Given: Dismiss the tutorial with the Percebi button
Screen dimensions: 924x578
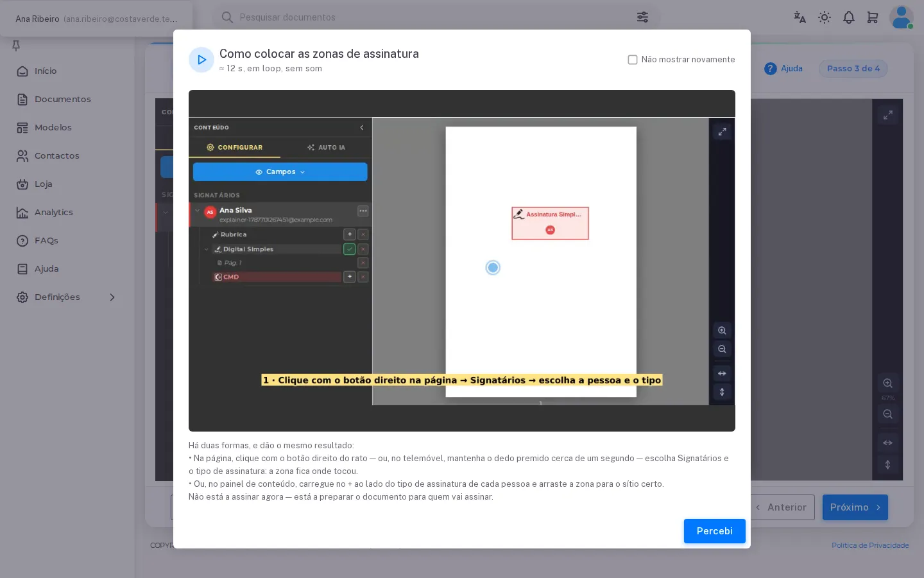Looking at the screenshot, I should (x=714, y=531).
